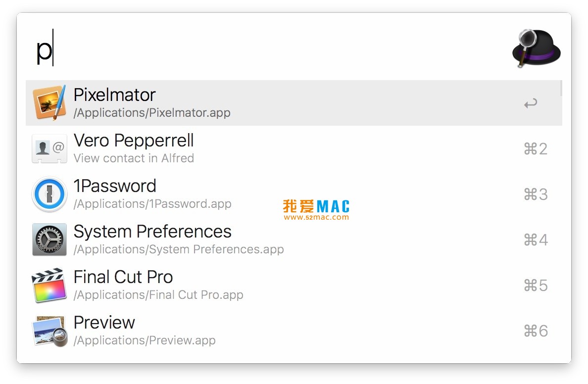Click the results list scrollbar
Viewport: 588px width, 384px height.
point(561,88)
